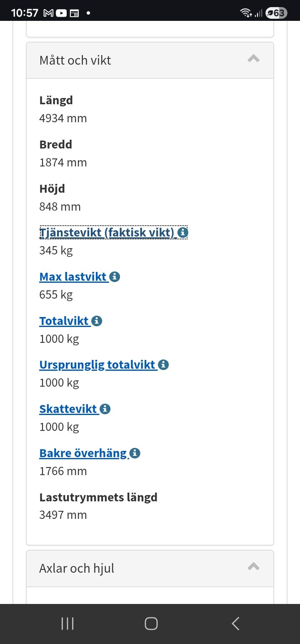The width and height of the screenshot is (300, 644).
Task: Tap the Bakre överhäng link
Action: (x=83, y=453)
